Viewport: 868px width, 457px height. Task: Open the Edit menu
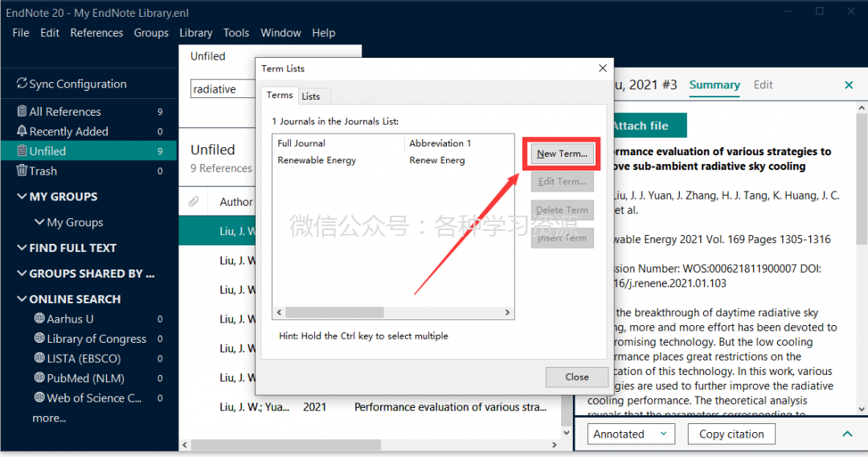[x=49, y=33]
